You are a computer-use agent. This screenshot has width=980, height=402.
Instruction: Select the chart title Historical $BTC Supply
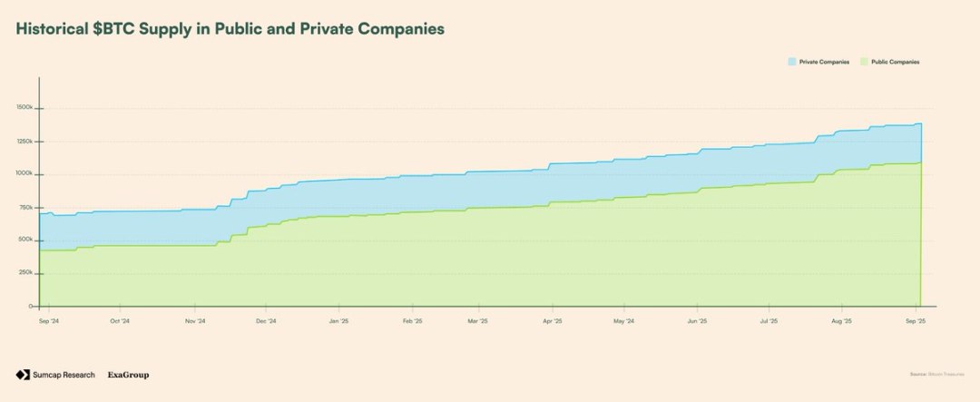point(230,29)
